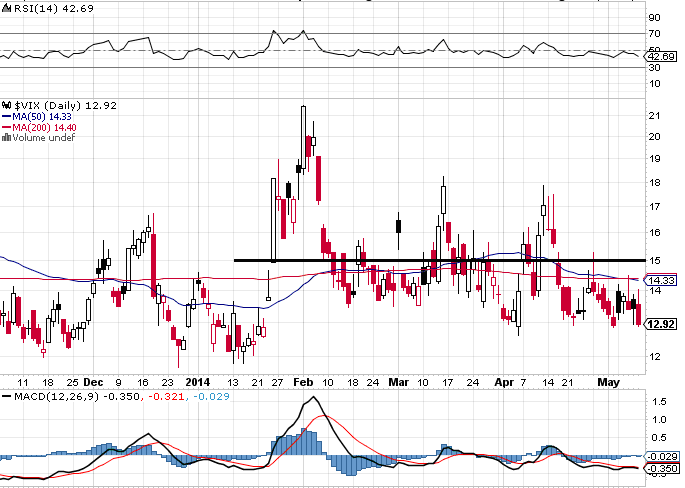Click the red MA(200) line color marker

coord(7,128)
